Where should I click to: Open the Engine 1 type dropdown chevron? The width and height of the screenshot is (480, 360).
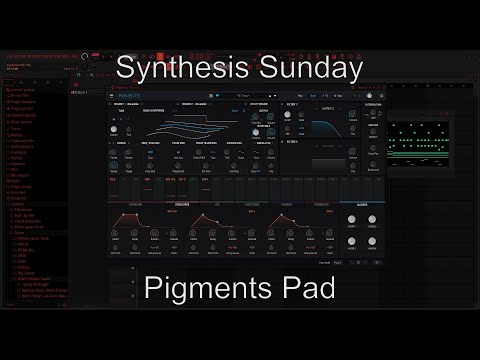(x=142, y=104)
